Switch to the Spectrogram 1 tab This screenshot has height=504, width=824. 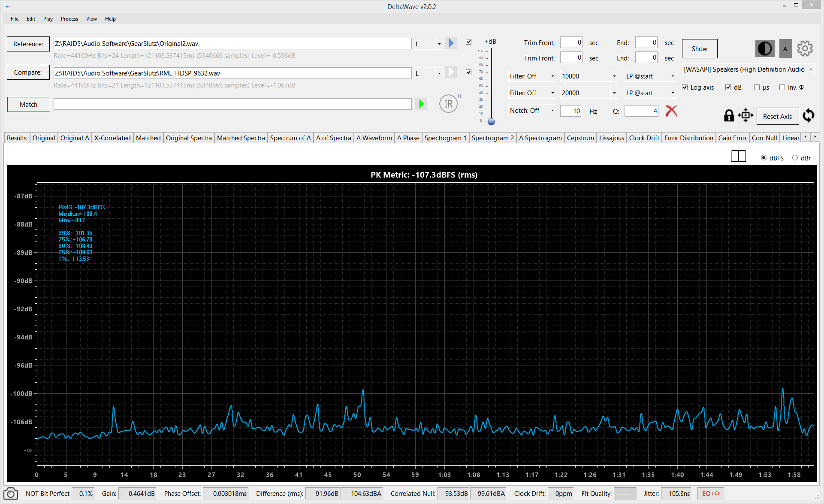[x=445, y=138]
